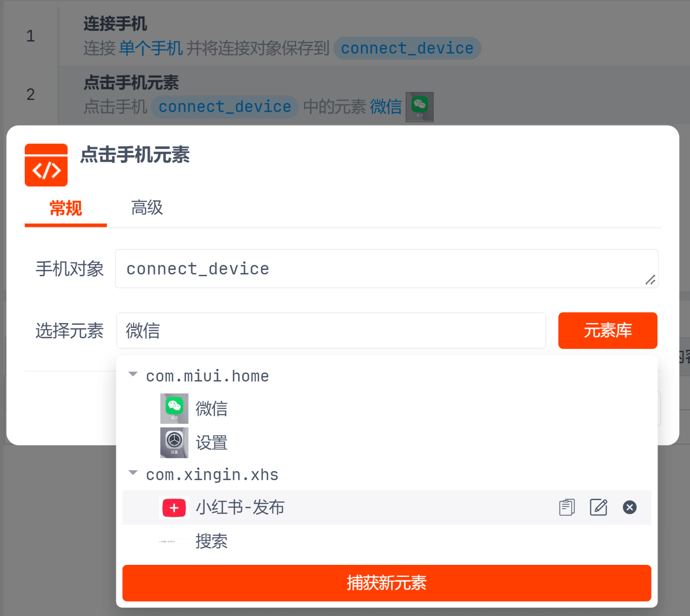Click 单个手机 link in step 1
This screenshot has height=616, width=690.
[151, 48]
